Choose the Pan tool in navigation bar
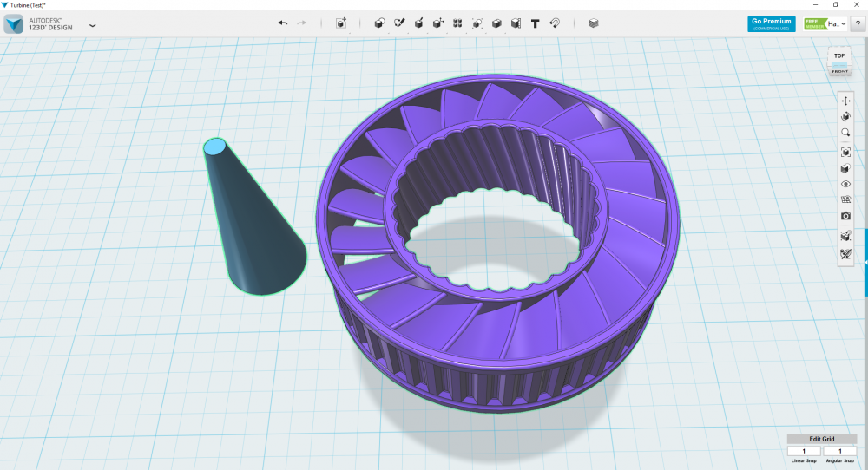Viewport: 868px width, 470px height. [x=845, y=101]
